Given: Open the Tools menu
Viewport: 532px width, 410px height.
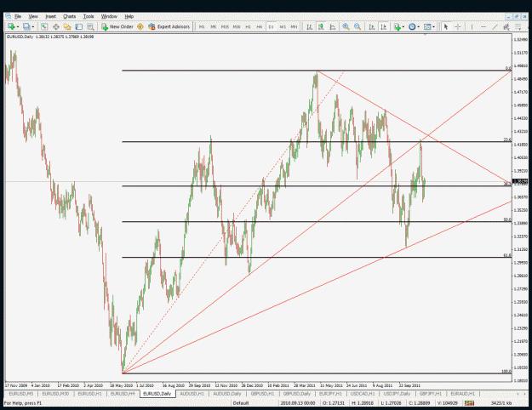Looking at the screenshot, I should (x=89, y=16).
